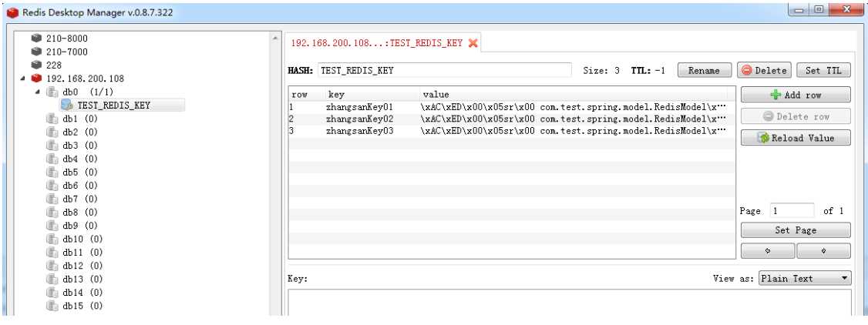Maximize the Redis Desktop Manager window
The width and height of the screenshot is (868, 325).
coord(818,10)
